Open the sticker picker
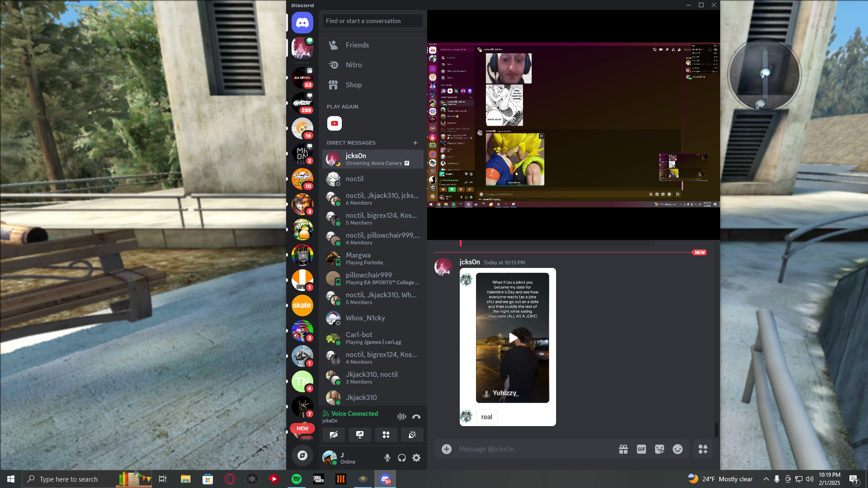Screen dimensions: 868x488 pyautogui.click(x=659, y=449)
